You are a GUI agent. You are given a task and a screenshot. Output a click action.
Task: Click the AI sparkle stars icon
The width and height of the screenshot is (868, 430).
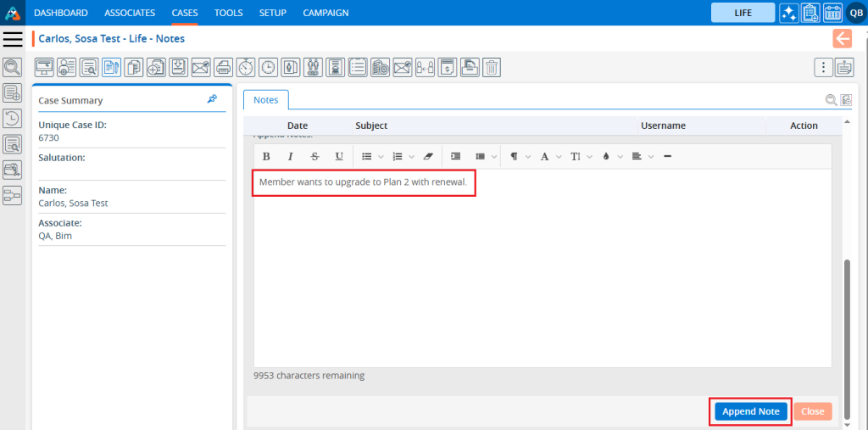tap(788, 13)
